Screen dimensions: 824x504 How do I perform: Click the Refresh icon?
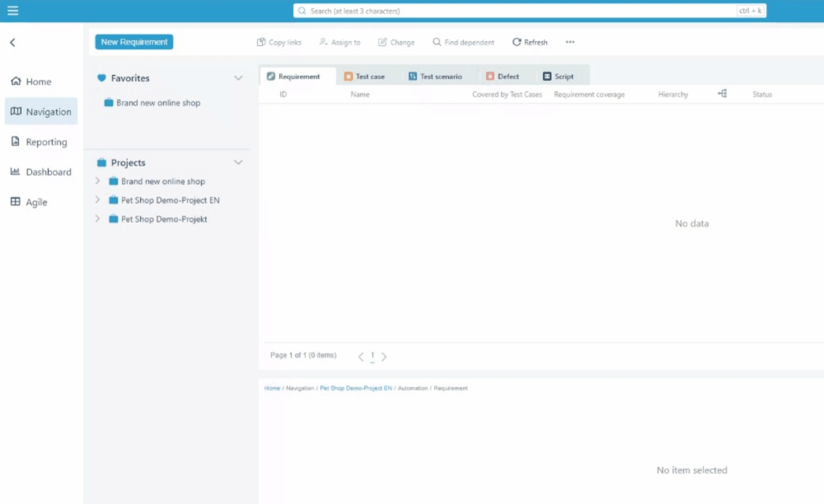click(x=517, y=42)
